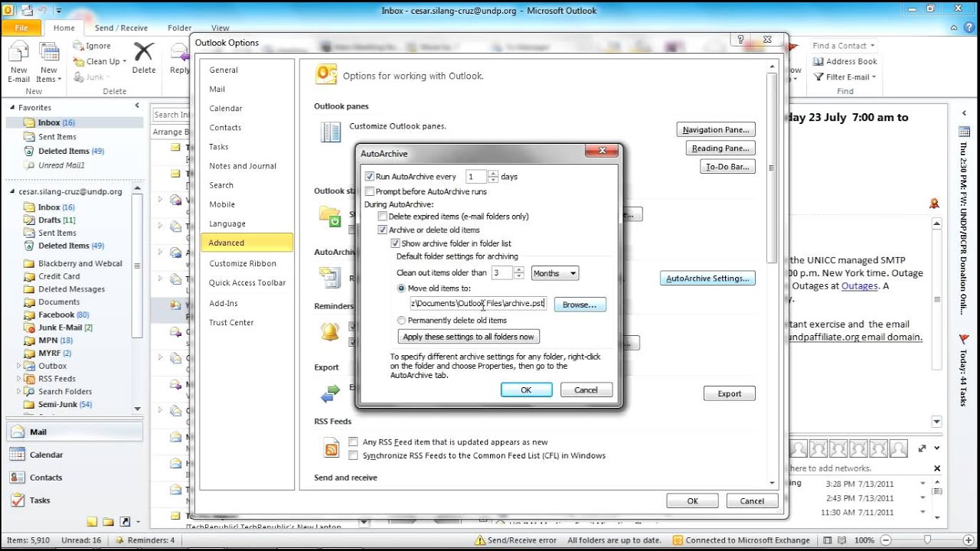Select the Move old items to radio button

(402, 289)
